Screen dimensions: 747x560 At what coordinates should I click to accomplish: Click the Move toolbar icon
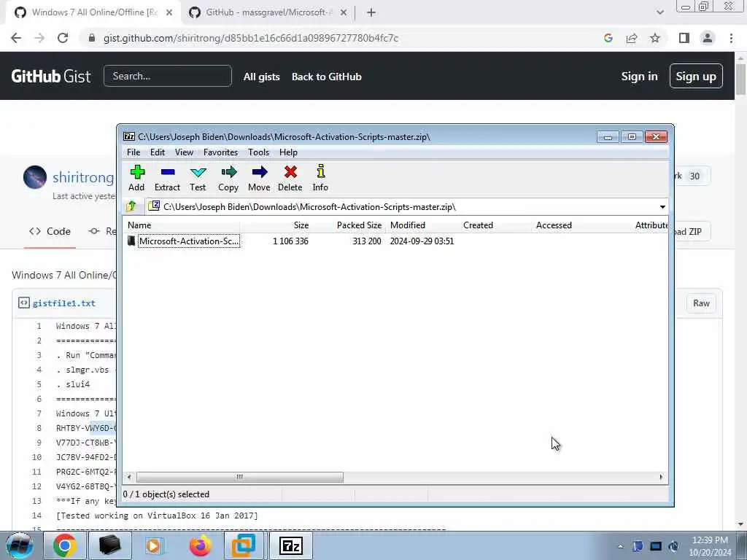click(x=259, y=178)
